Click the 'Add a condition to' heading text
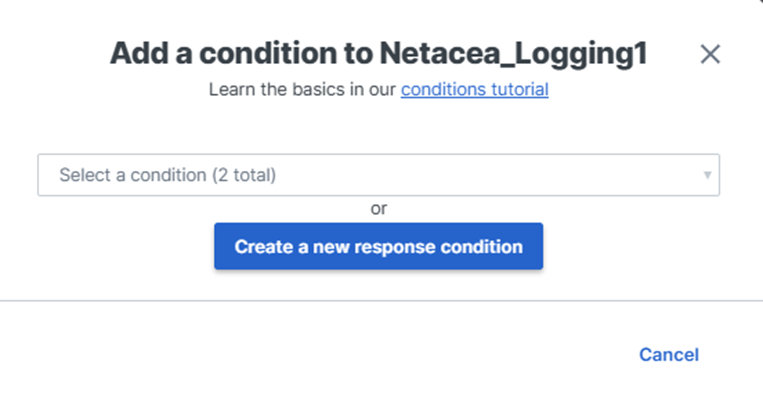Viewport: 763px width, 401px height. coord(240,54)
